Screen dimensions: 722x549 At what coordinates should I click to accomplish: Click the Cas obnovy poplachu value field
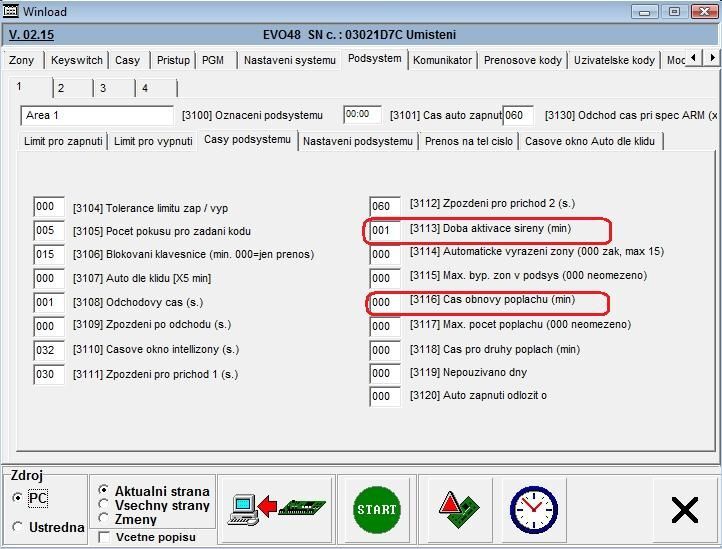pyautogui.click(x=384, y=303)
